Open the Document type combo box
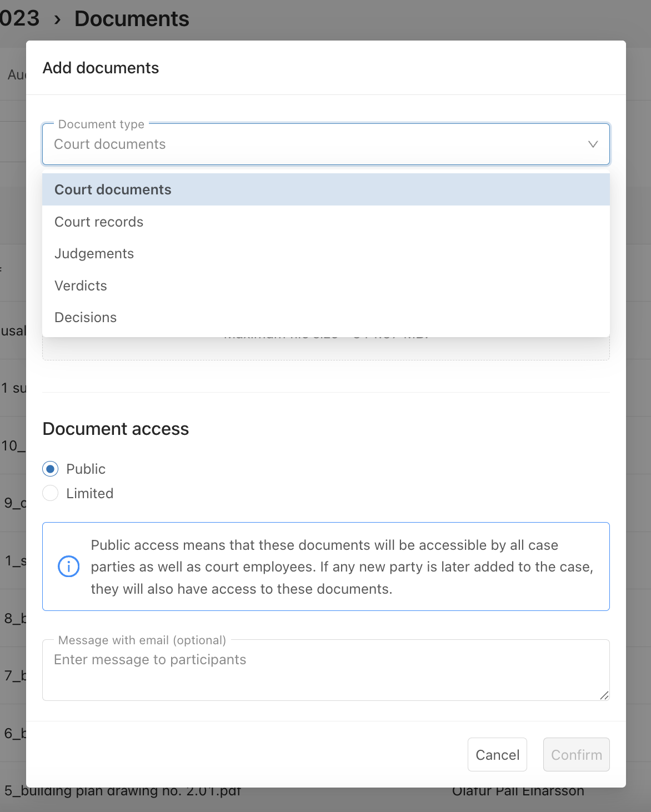This screenshot has height=812, width=651. (326, 144)
